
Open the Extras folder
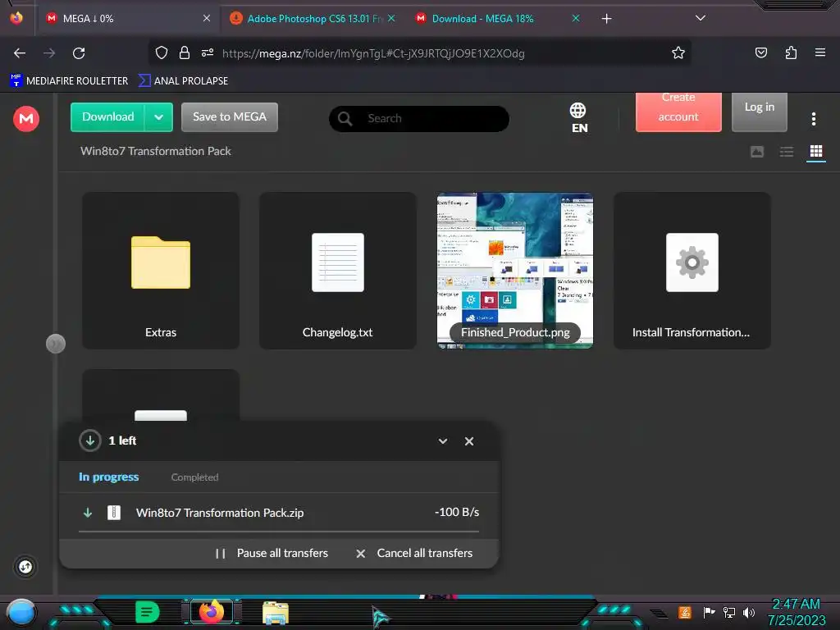click(161, 271)
